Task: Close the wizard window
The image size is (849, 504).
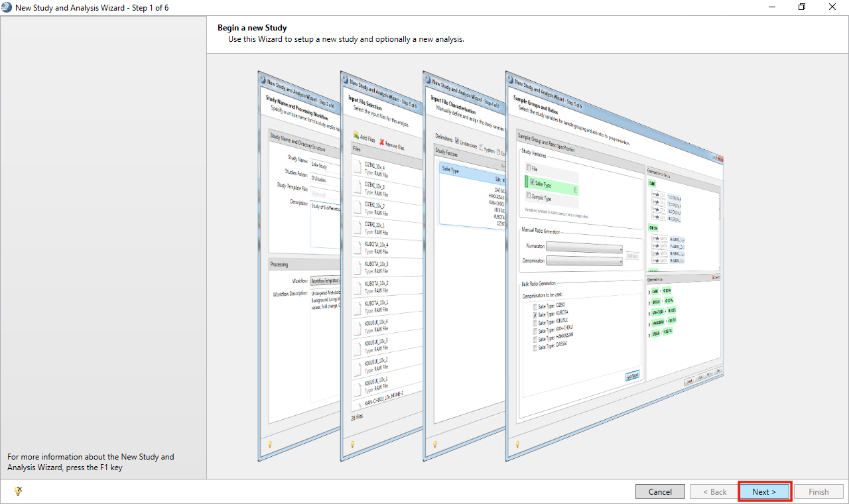Action: click(x=832, y=7)
